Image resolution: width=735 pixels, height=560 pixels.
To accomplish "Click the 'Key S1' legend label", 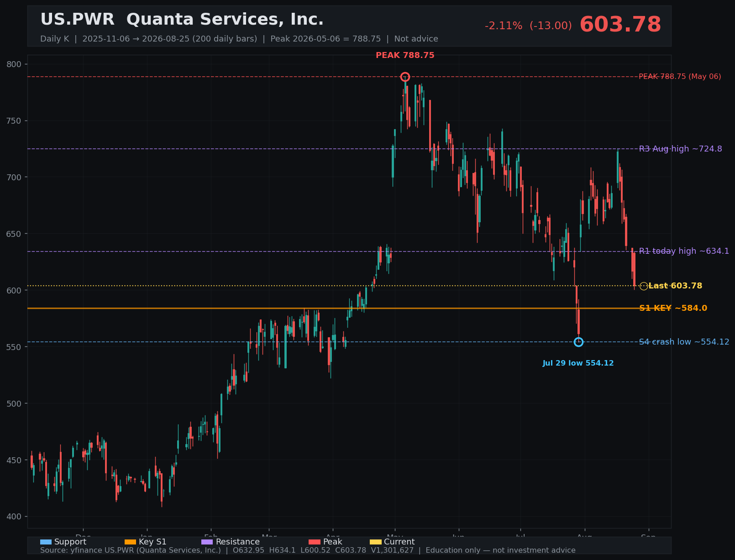I will (x=152, y=542).
